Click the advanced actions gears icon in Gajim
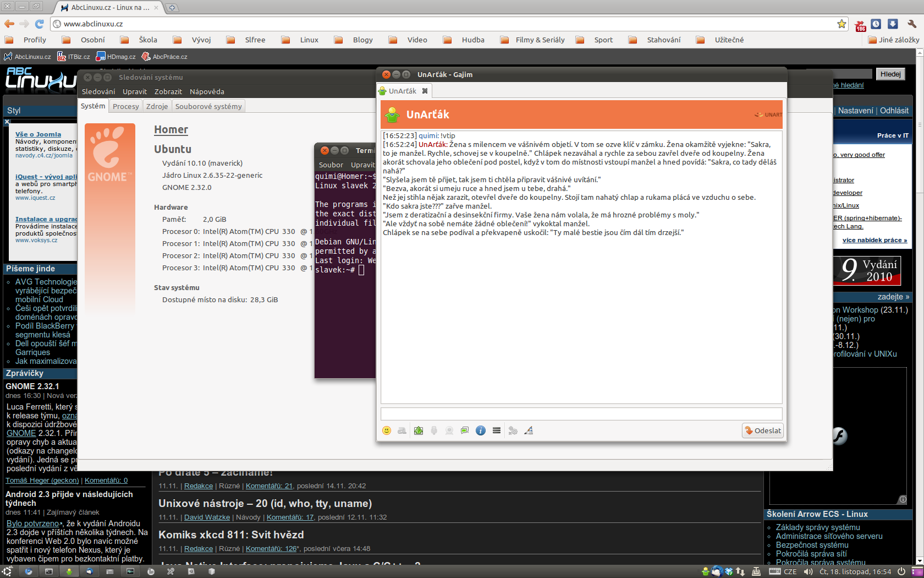This screenshot has width=924, height=578. point(513,430)
